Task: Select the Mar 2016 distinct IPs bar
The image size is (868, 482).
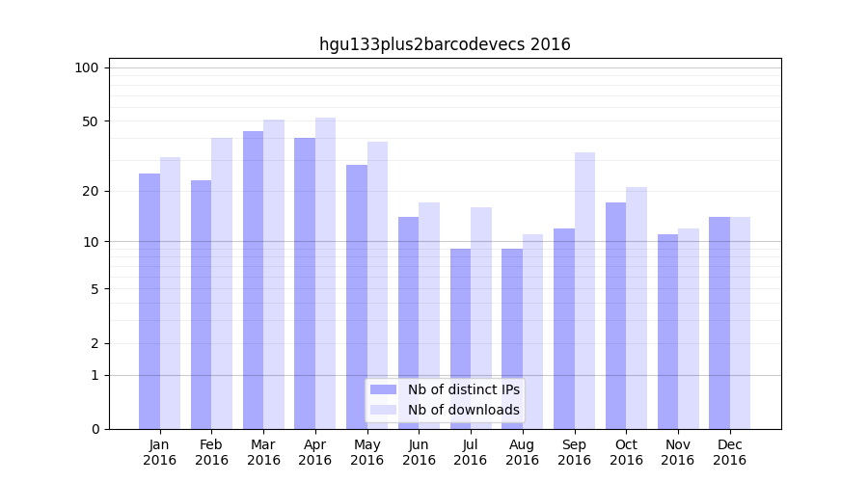Action: [x=253, y=280]
